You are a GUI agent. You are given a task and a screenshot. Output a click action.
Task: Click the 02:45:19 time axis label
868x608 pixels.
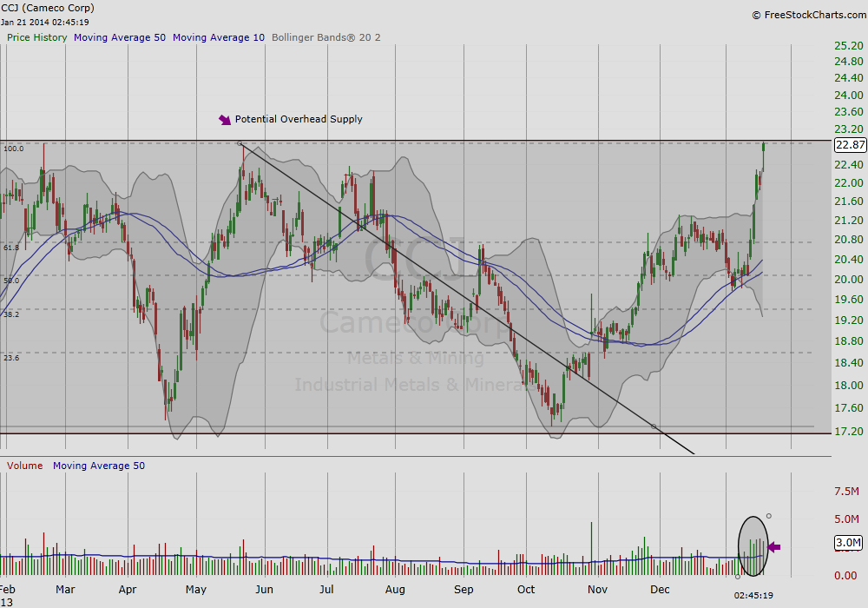point(753,596)
